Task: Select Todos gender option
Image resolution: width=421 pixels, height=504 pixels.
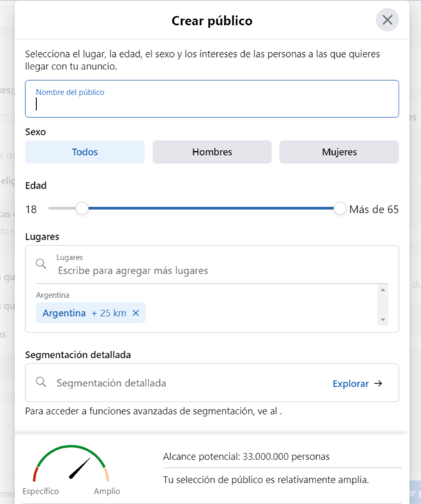Action: tap(85, 152)
